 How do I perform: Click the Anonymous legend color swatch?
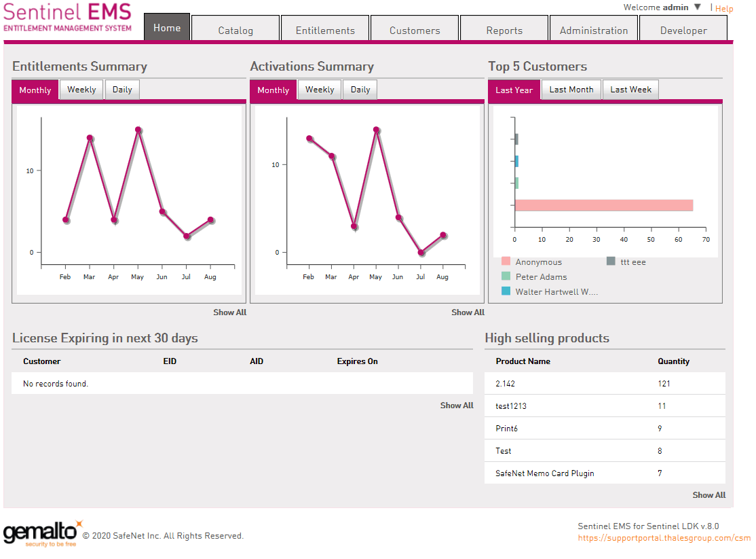point(506,261)
